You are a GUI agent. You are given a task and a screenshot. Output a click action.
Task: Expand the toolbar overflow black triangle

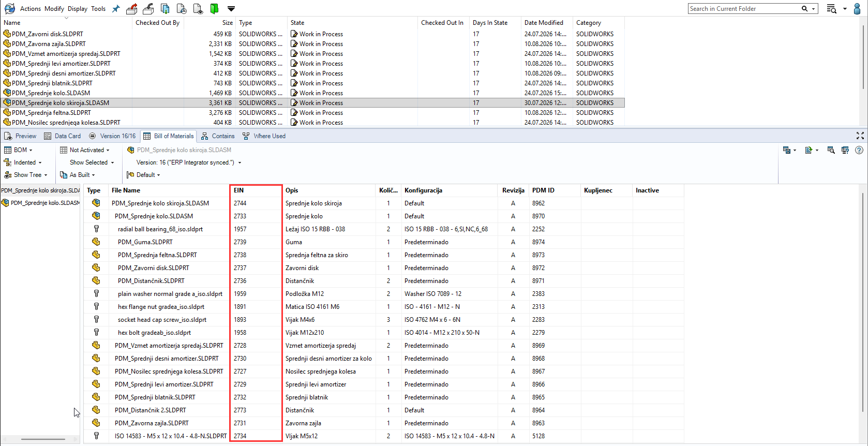point(231,9)
